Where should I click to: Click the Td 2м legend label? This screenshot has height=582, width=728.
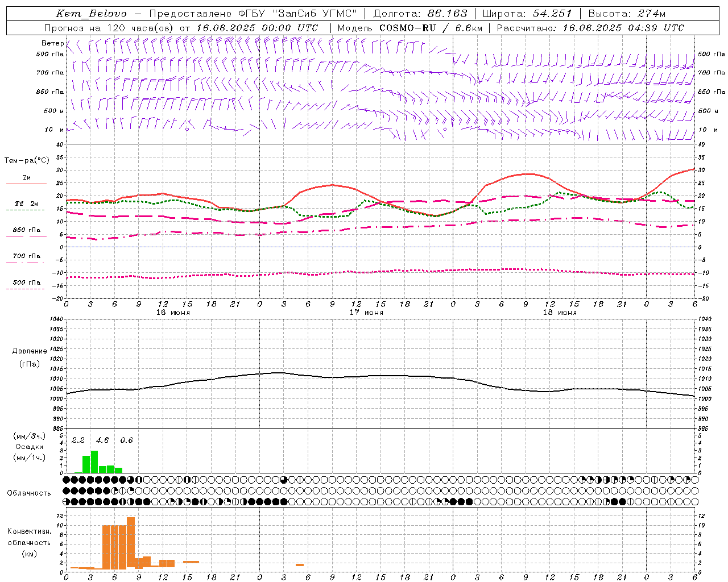click(26, 203)
